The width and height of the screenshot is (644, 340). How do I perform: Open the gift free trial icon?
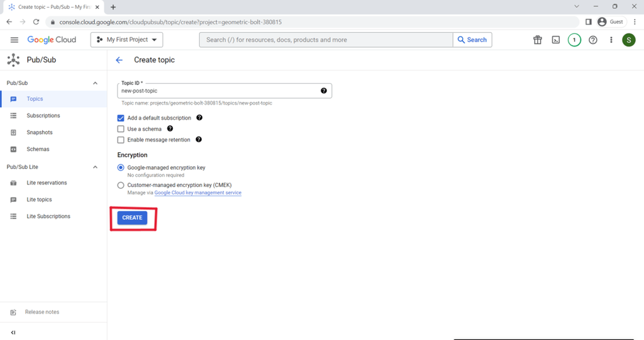tap(537, 40)
